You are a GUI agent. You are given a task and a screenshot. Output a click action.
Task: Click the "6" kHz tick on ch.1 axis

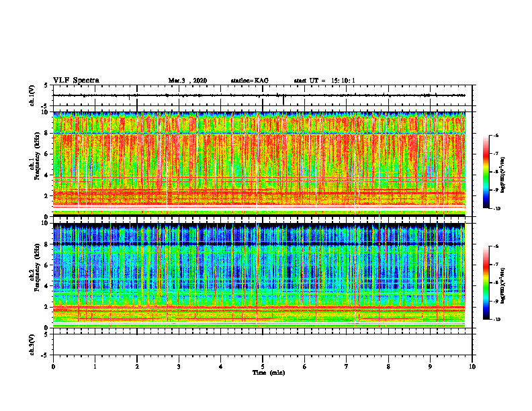pyautogui.click(x=47, y=154)
